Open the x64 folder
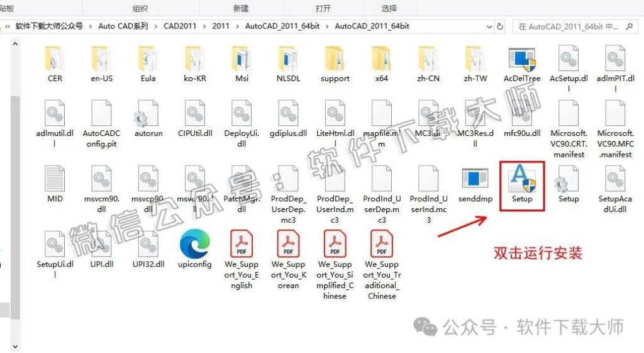The image size is (644, 353). click(x=382, y=64)
